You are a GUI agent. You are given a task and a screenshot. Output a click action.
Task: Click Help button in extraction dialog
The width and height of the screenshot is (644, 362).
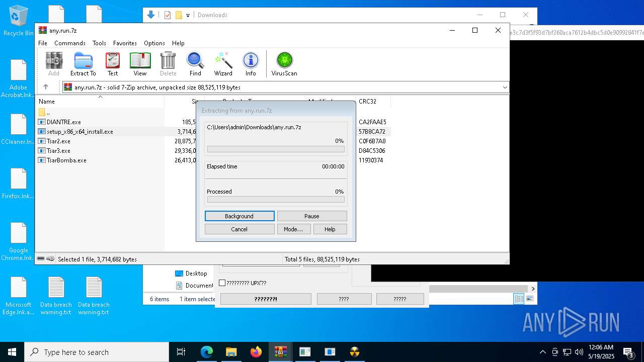click(330, 229)
